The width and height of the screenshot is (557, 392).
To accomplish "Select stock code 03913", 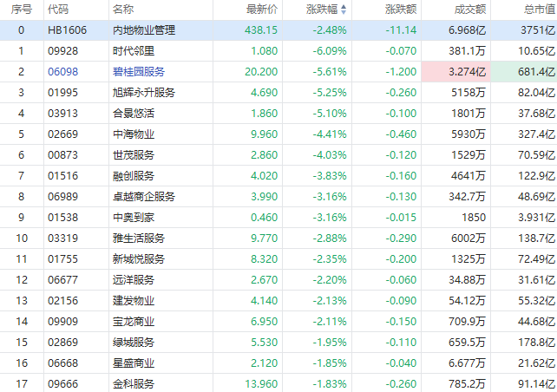I will click(62, 114).
